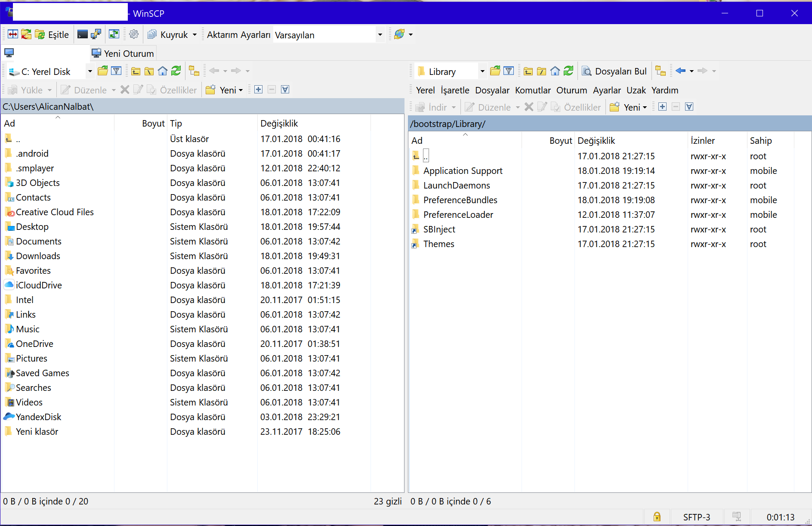The height and width of the screenshot is (526, 812).
Task: Sort local files by Tip column
Action: pyautogui.click(x=212, y=124)
